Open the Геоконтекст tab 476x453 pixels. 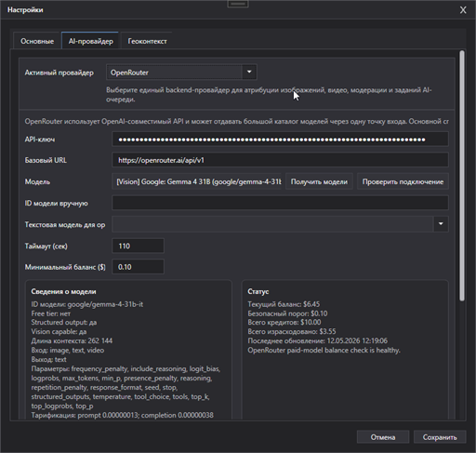[x=147, y=41]
